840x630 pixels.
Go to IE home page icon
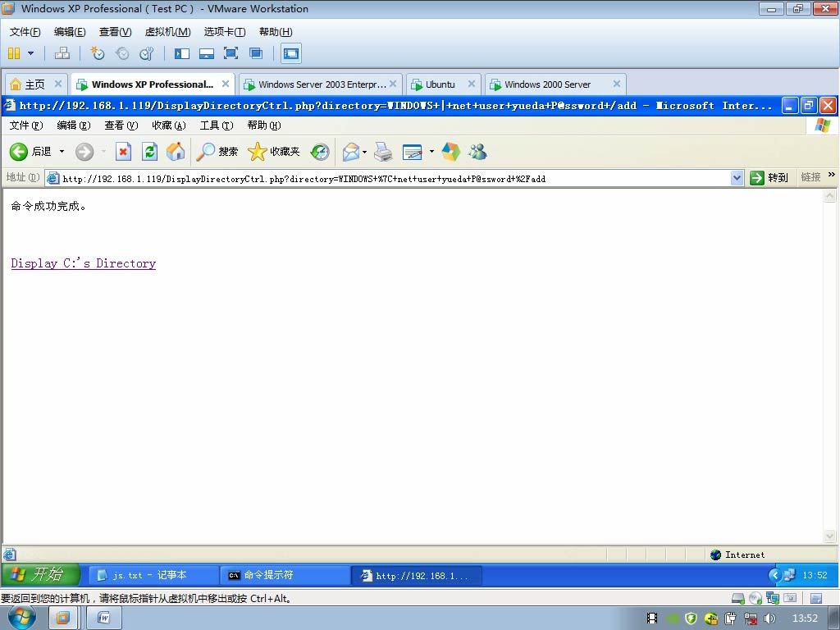176,152
